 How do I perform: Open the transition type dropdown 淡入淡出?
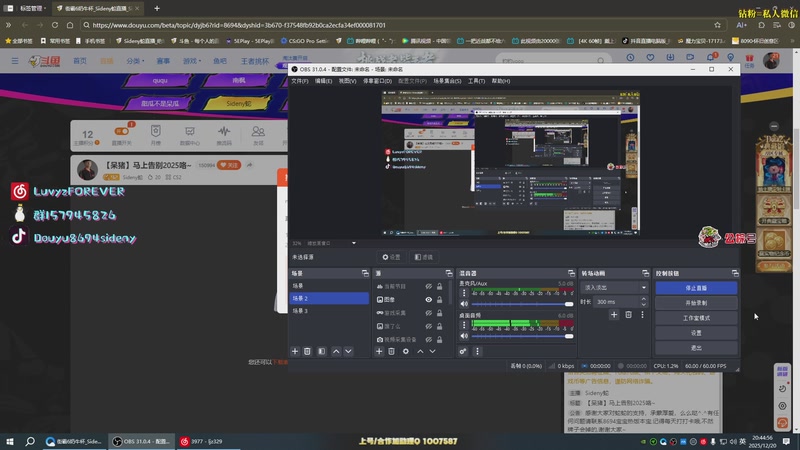click(x=614, y=287)
